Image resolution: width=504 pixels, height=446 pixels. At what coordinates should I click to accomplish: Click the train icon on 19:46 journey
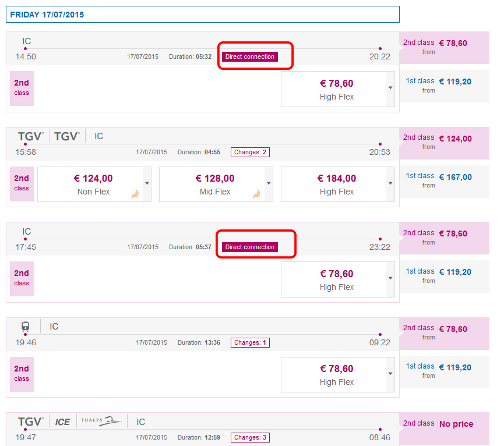point(26,326)
